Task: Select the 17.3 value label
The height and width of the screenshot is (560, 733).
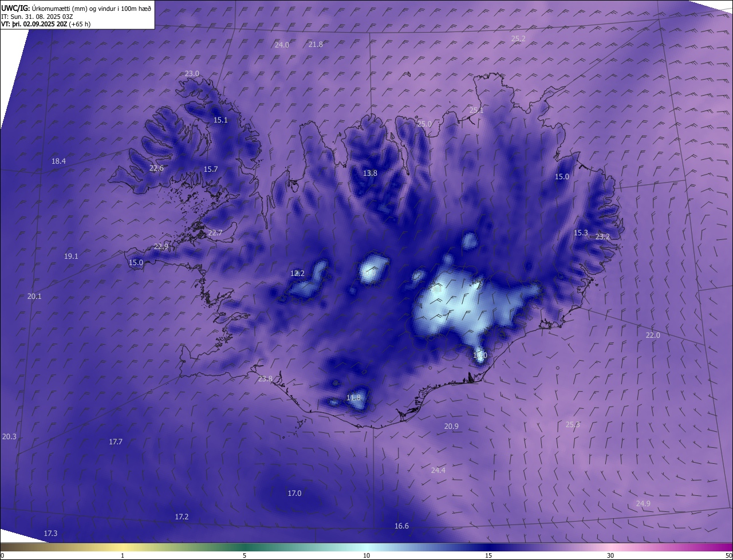Action: (x=50, y=533)
